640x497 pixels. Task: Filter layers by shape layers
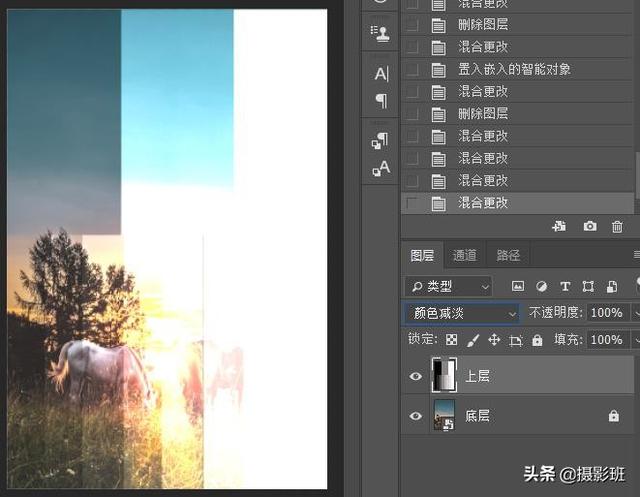[588, 286]
